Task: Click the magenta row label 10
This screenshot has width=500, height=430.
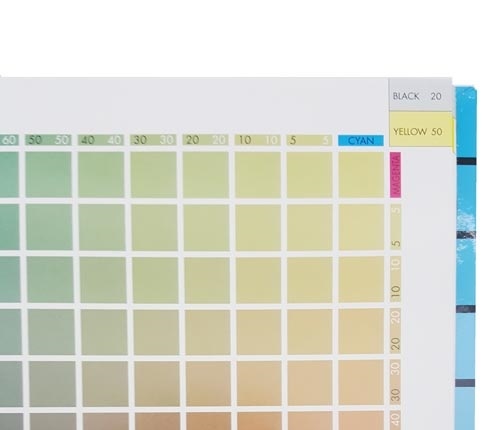Action: click(x=395, y=279)
